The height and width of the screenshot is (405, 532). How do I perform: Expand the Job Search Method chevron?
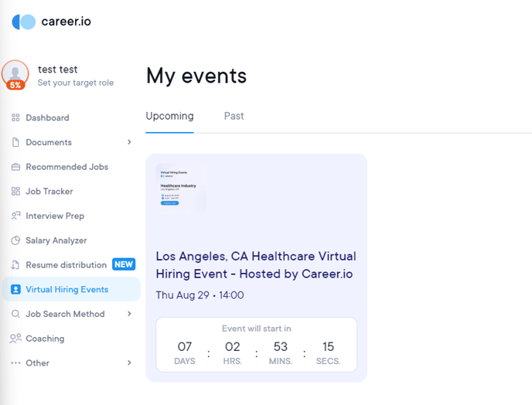(129, 314)
